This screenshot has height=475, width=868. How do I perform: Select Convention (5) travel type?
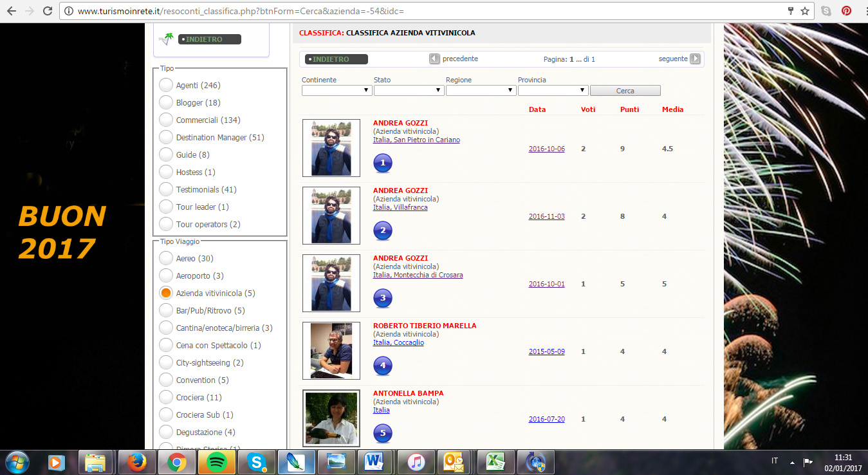166,380
